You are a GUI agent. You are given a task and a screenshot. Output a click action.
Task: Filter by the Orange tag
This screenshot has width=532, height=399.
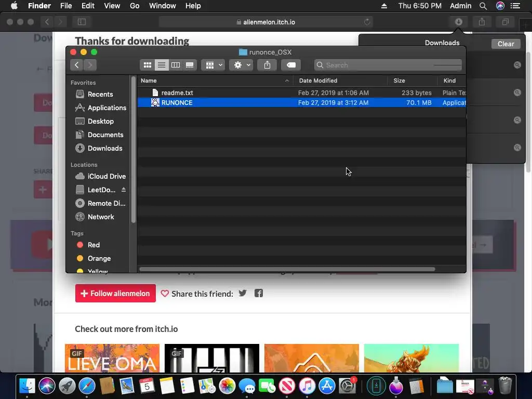94,258
